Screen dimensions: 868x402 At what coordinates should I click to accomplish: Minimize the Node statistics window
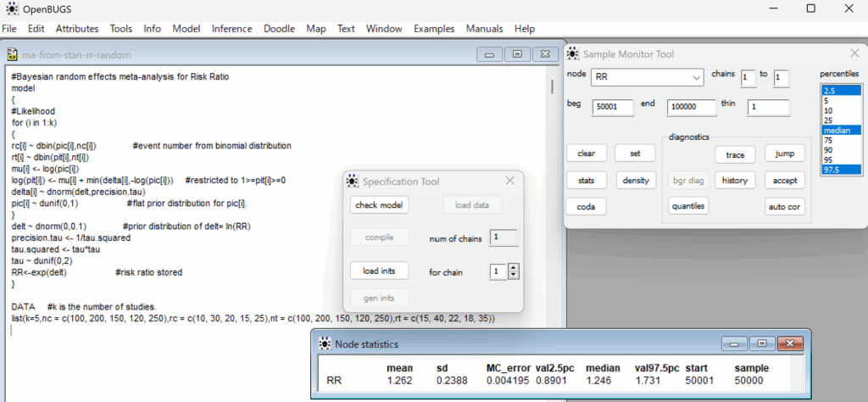735,343
